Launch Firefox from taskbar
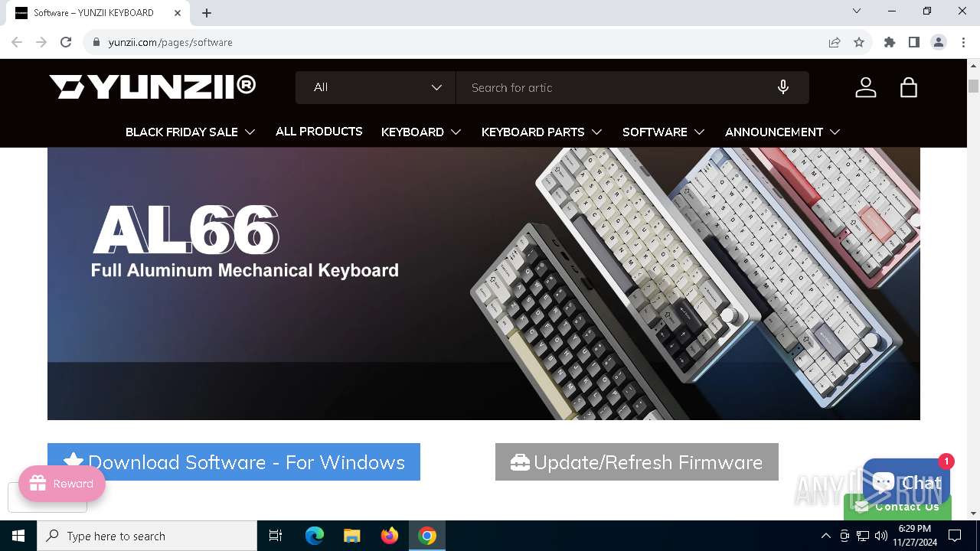The height and width of the screenshot is (551, 980). pos(390,536)
